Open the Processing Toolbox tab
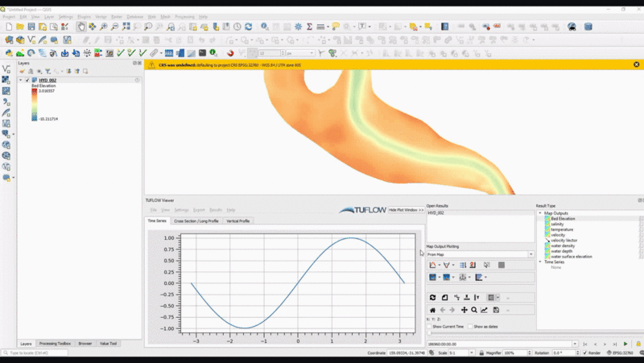The width and height of the screenshot is (644, 363). pyautogui.click(x=56, y=343)
